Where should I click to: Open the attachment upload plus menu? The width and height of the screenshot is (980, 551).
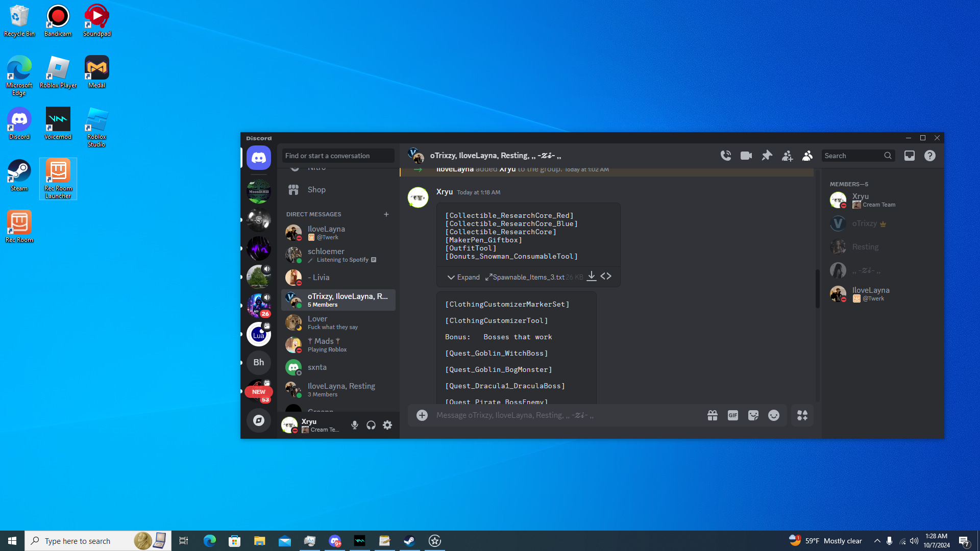click(x=422, y=415)
